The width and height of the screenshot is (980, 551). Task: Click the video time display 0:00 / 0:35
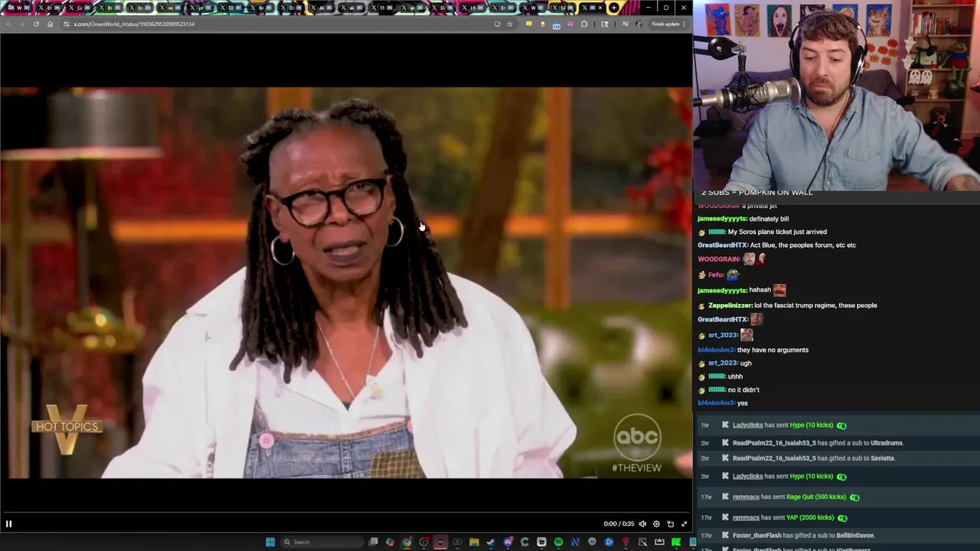coord(619,523)
